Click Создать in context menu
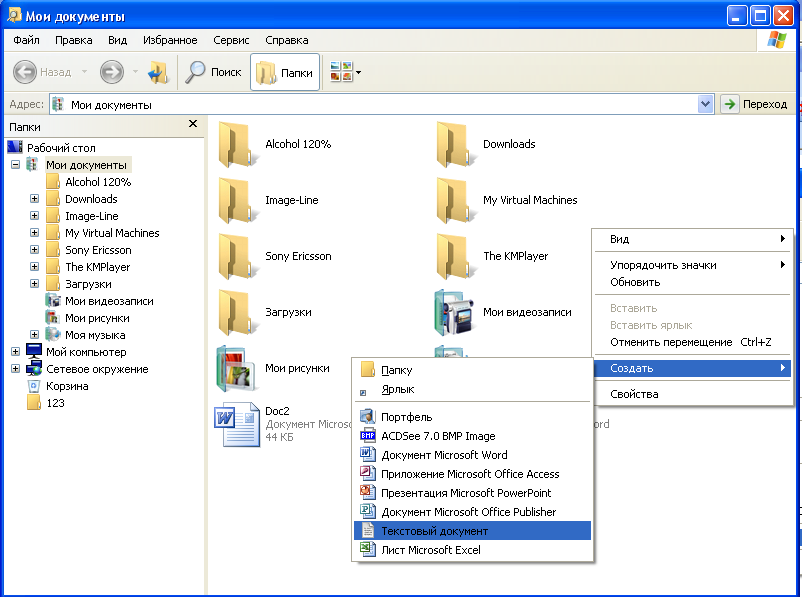Viewport: 802px width, 597px height. click(692, 368)
